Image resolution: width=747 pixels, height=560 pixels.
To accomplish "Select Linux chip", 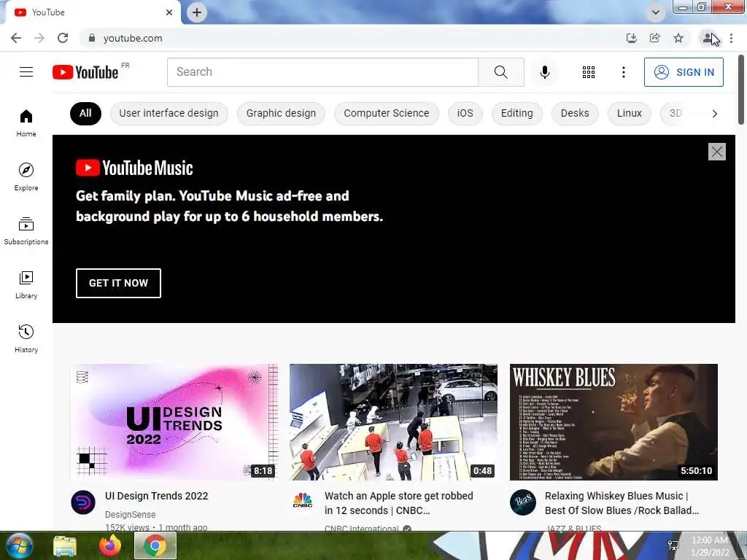I will [x=630, y=113].
